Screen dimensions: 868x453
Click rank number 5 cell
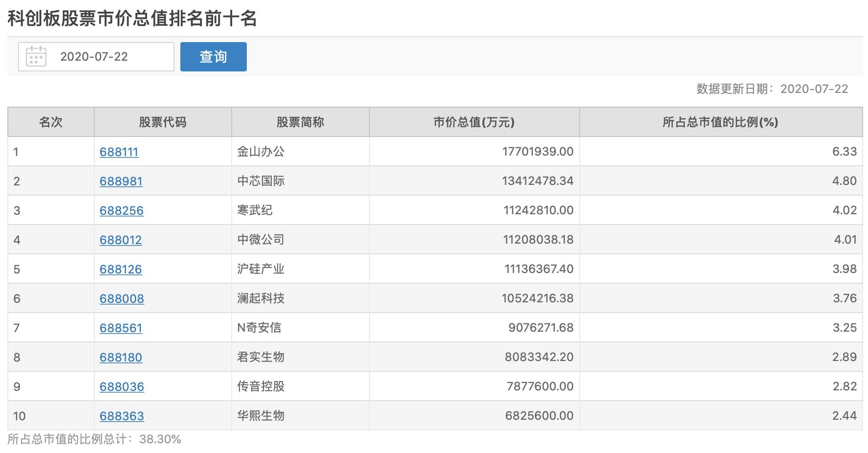point(51,269)
